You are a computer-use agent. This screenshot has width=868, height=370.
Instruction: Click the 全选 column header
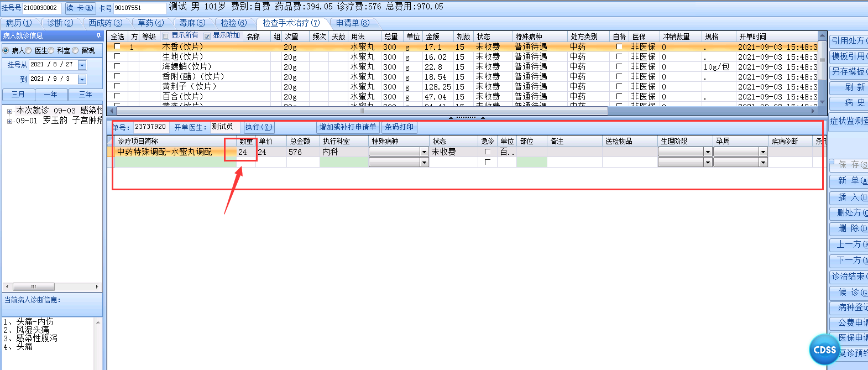(117, 37)
